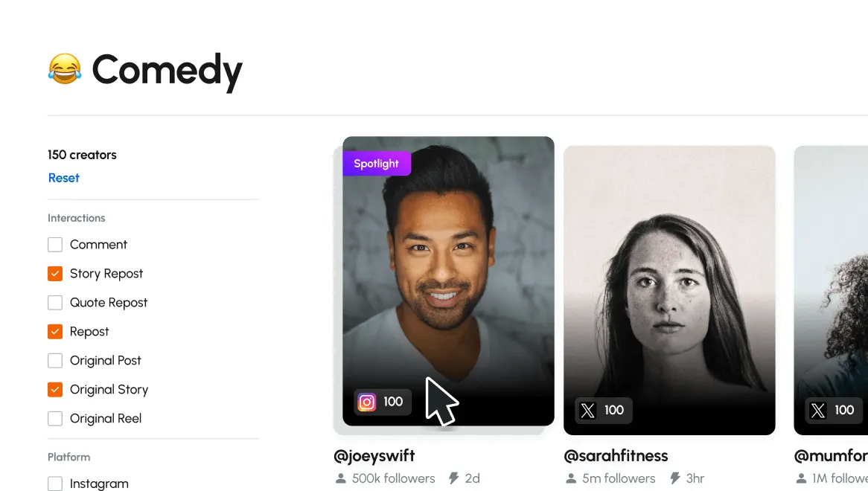Open the @sarahfitness portrait thumbnail
This screenshot has width=868, height=491.
tap(669, 290)
